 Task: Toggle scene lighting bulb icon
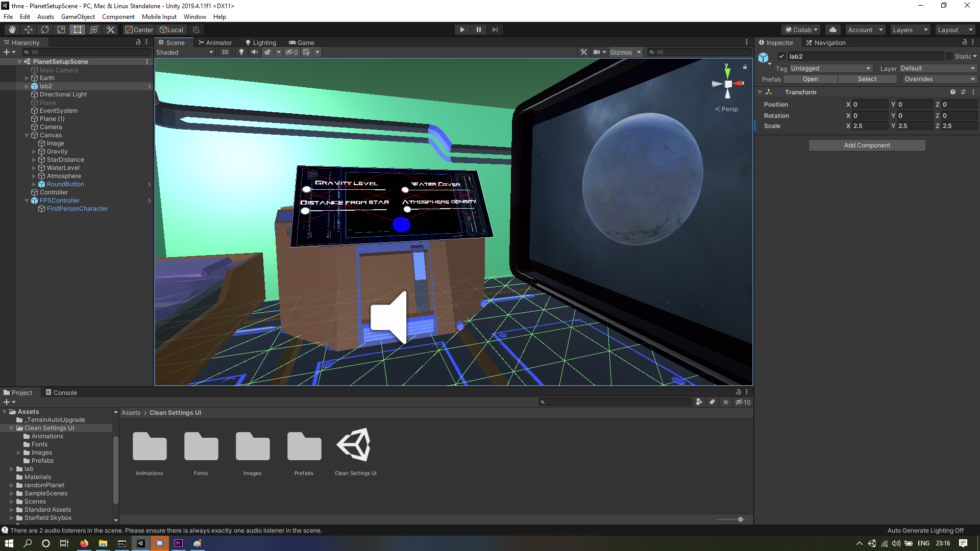pyautogui.click(x=241, y=52)
